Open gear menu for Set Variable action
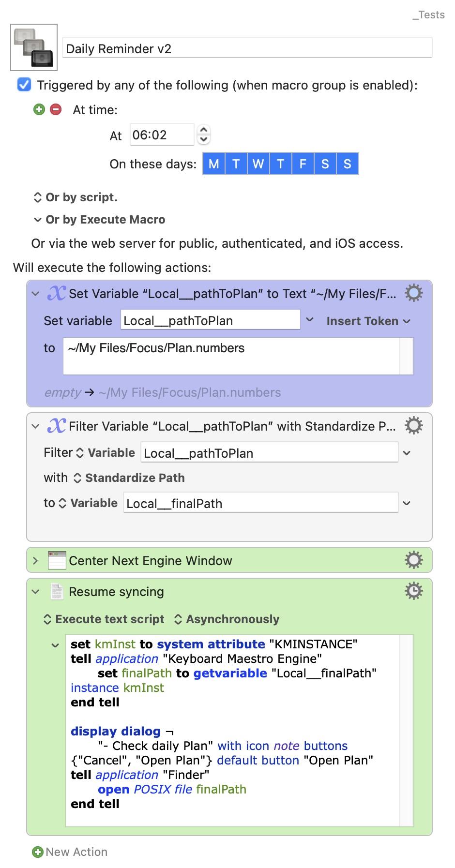455x868 pixels. 413,293
